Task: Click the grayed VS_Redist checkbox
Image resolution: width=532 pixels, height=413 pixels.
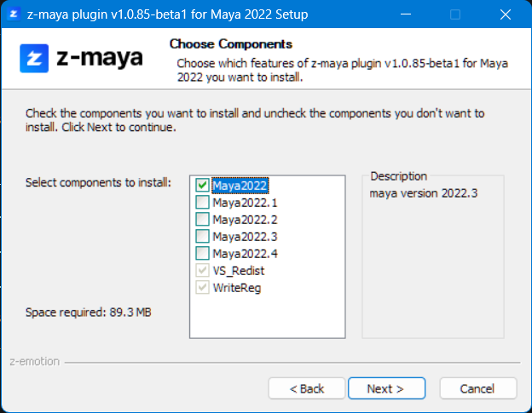Action: 202,270
